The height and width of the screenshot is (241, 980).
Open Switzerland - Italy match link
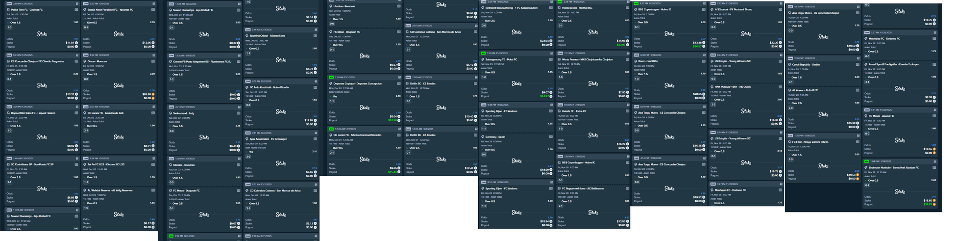[183, 113]
